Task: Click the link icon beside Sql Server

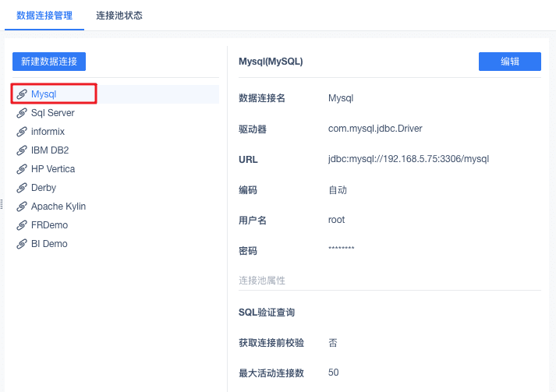Action: pos(22,113)
